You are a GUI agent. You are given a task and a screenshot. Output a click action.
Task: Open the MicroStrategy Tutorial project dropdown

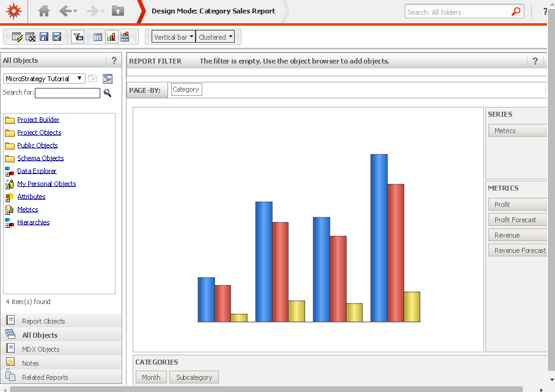tap(43, 78)
